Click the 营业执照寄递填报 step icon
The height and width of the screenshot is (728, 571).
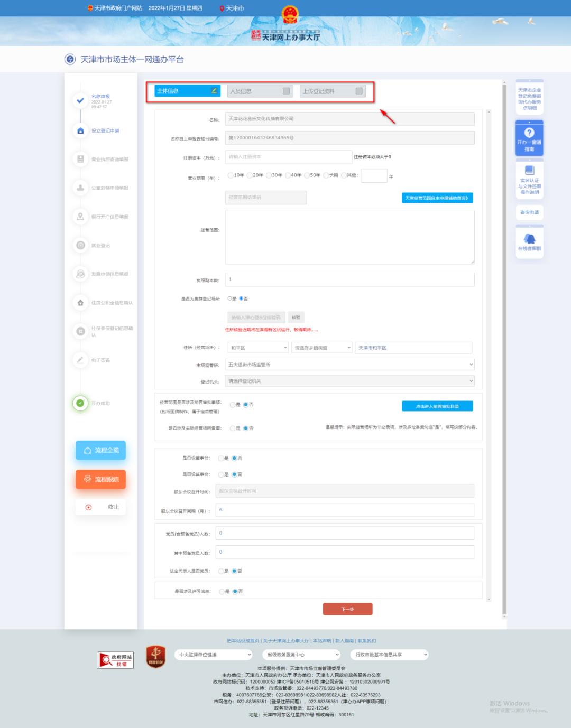point(80,159)
